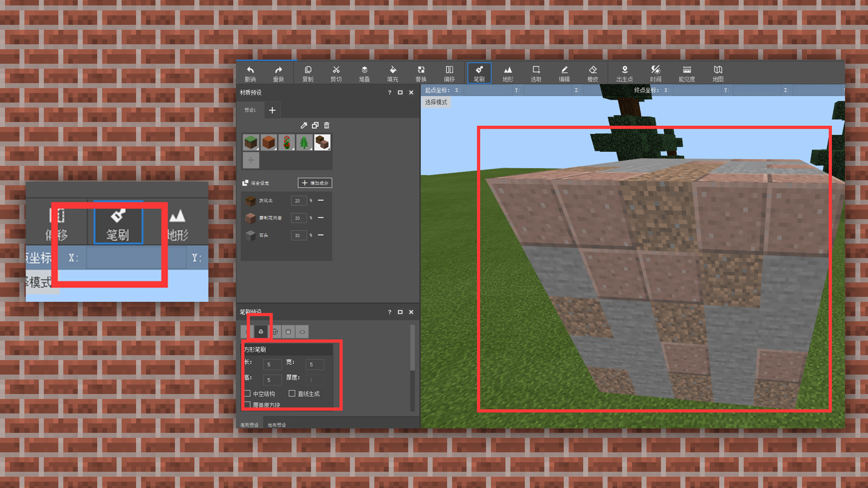The image size is (868, 488).
Task: Enable the 中空结构 (hollow) checkbox
Action: point(247,394)
